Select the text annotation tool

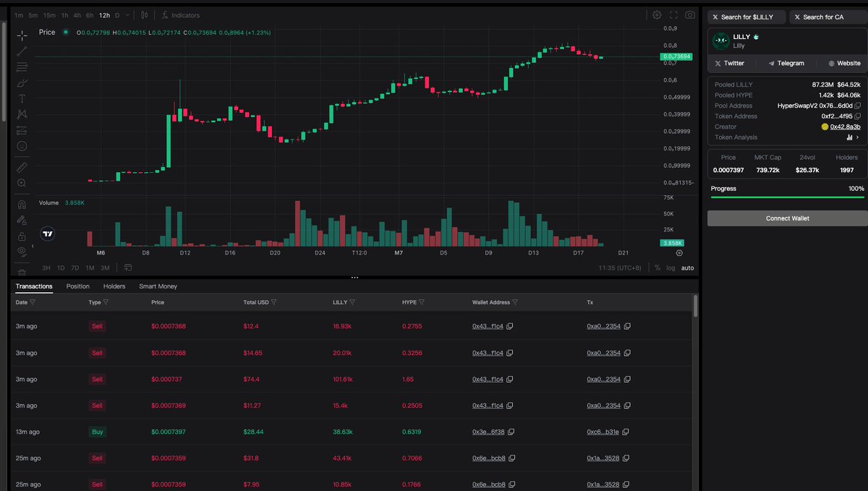pos(22,98)
